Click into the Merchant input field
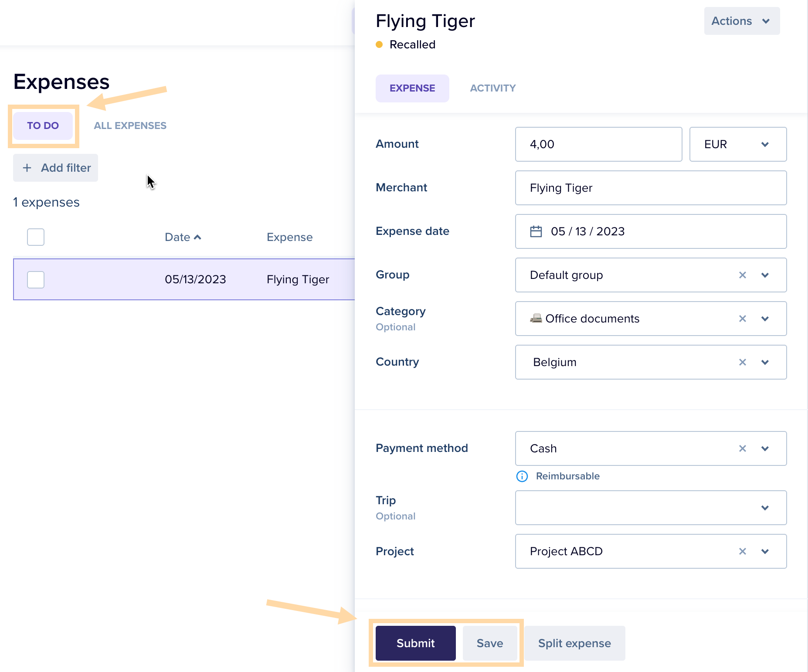Viewport: 808px width, 672px height. [x=650, y=188]
